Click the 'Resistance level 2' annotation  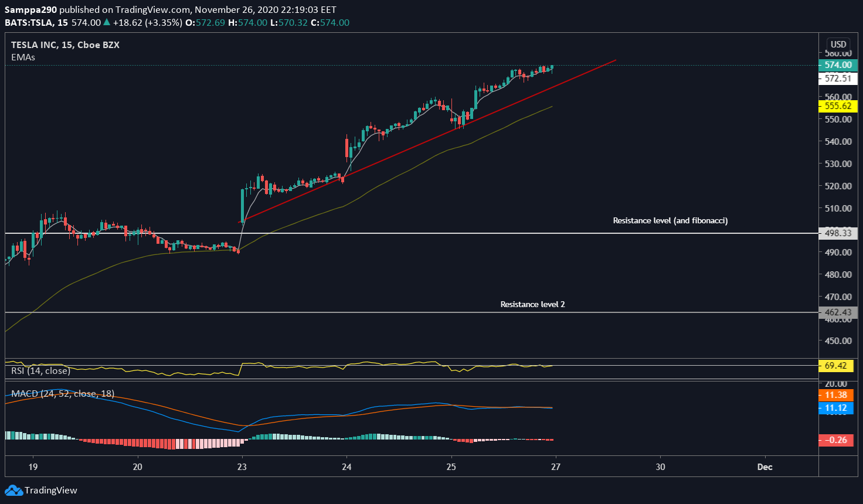coord(532,305)
